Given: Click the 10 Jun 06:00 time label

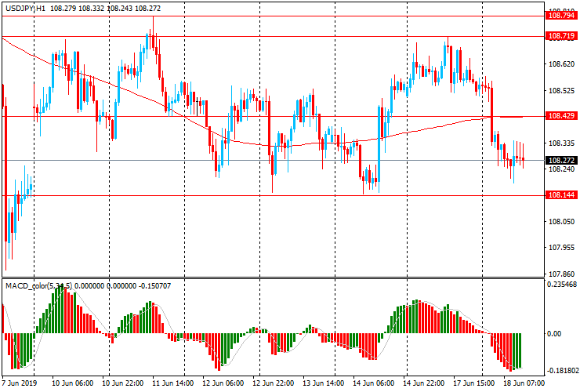Looking at the screenshot, I should (x=72, y=383).
